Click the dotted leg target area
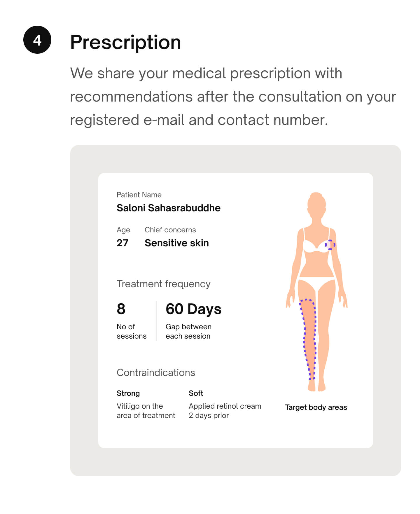 coord(309,339)
